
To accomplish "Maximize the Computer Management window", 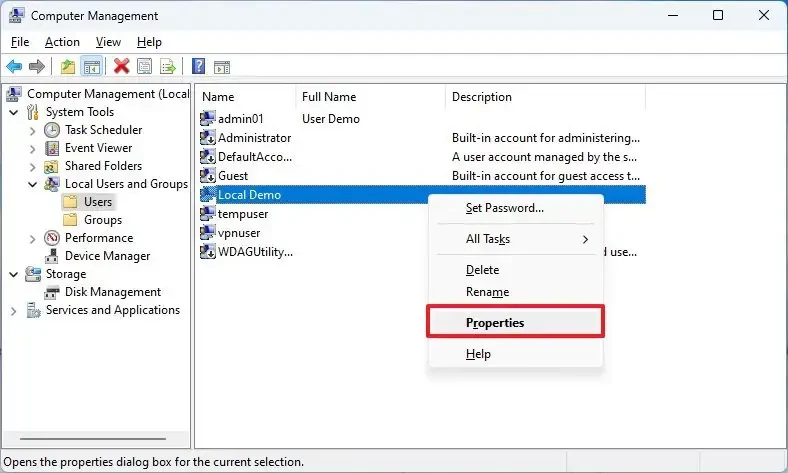I will 718,15.
